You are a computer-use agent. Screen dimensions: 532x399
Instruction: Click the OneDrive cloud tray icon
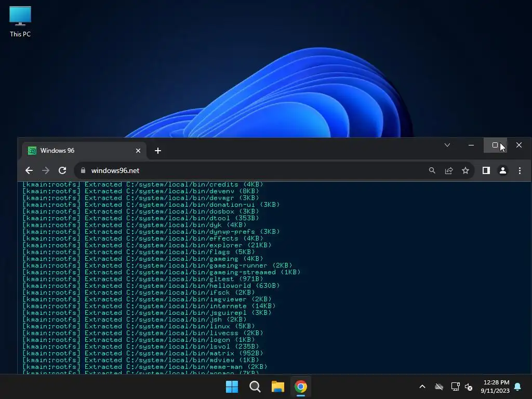[x=439, y=387]
